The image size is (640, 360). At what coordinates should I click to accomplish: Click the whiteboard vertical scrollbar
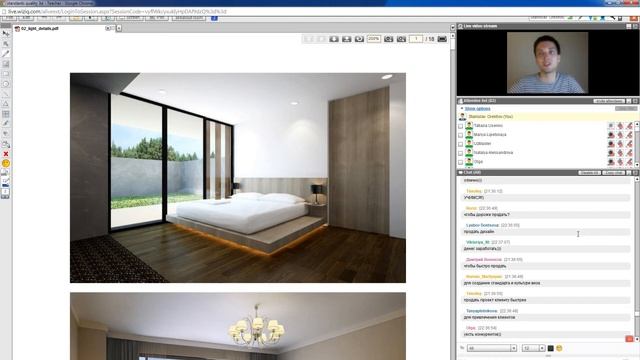(453, 196)
